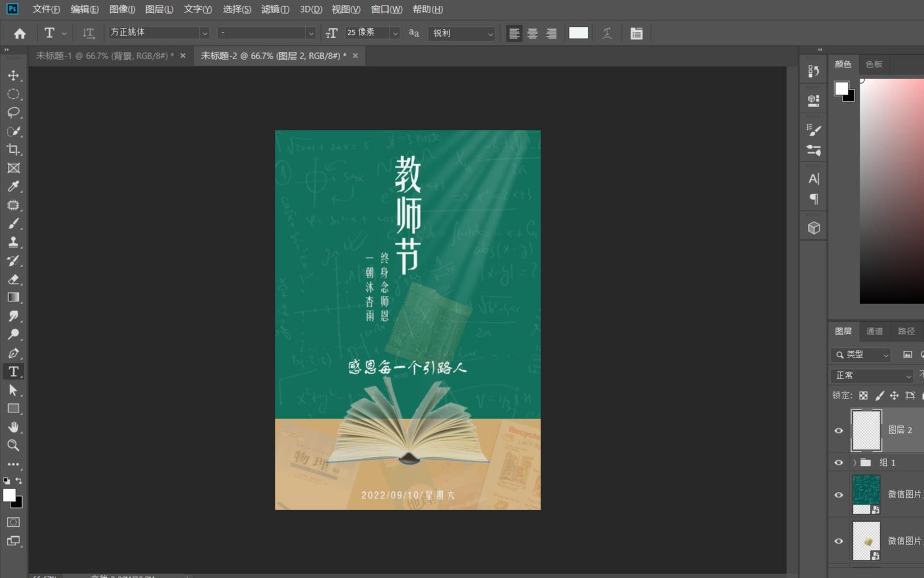The image size is (924, 578).
Task: Select the Lasso tool
Action: click(13, 112)
